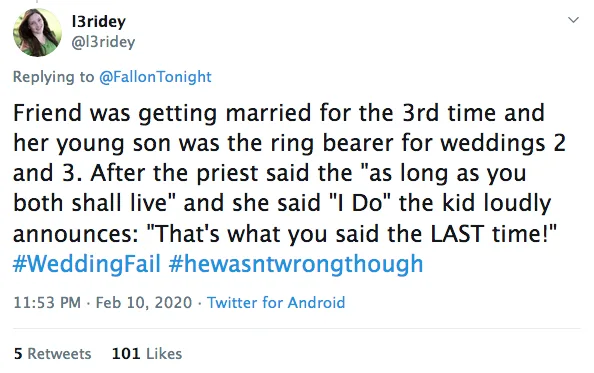This screenshot has width=594, height=373.
Task: Open the Twitter for Android source link
Action: (276, 303)
